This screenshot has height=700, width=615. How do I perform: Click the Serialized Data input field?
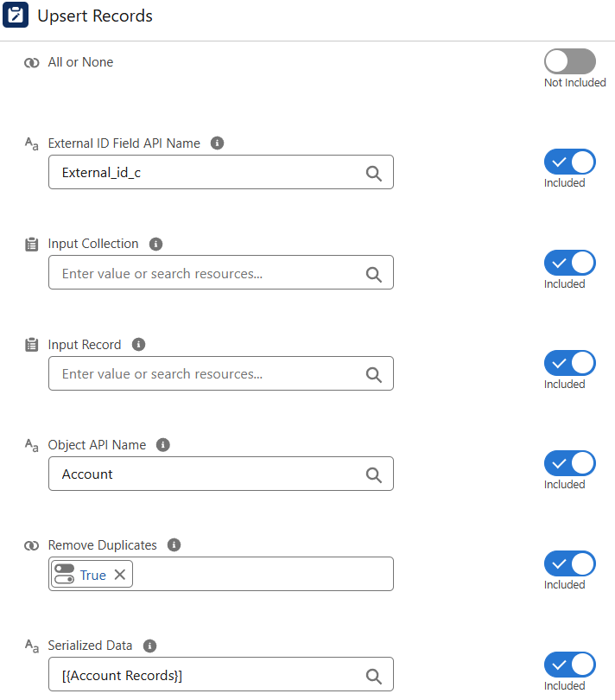tap(207, 675)
